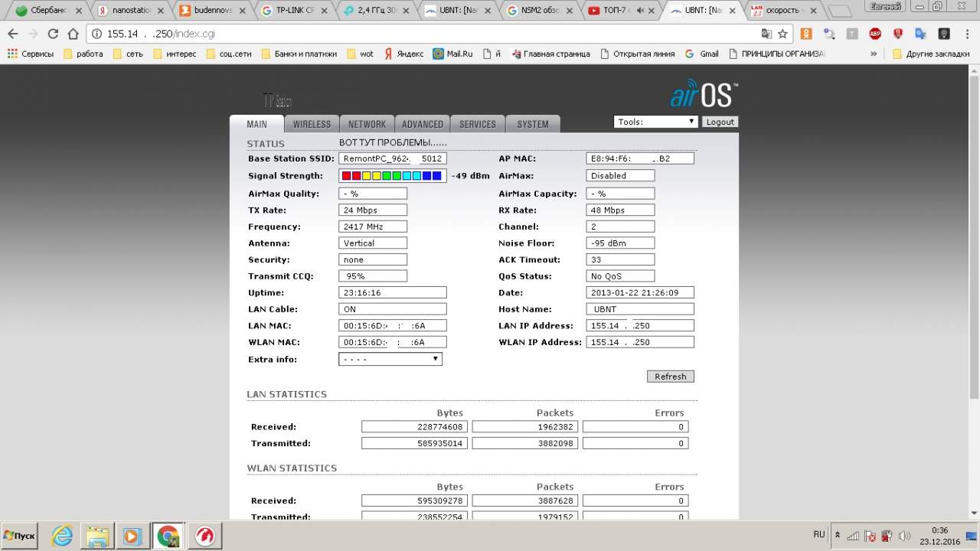Click the Logout button

tap(720, 122)
